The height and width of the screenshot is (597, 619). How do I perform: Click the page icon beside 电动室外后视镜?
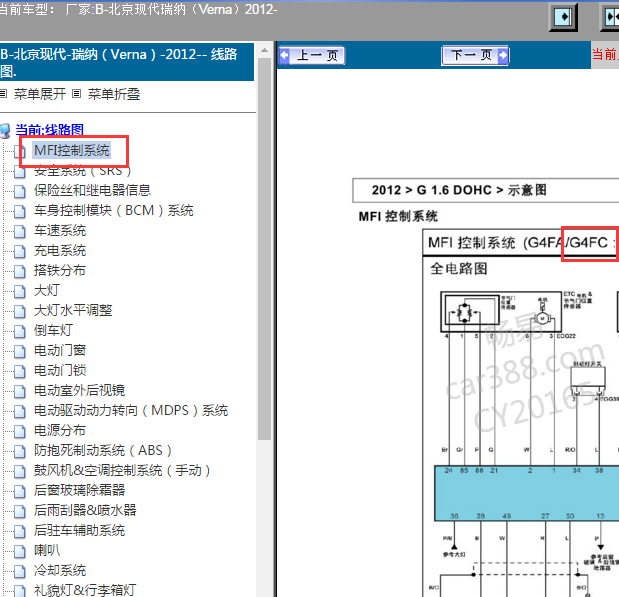tap(19, 391)
